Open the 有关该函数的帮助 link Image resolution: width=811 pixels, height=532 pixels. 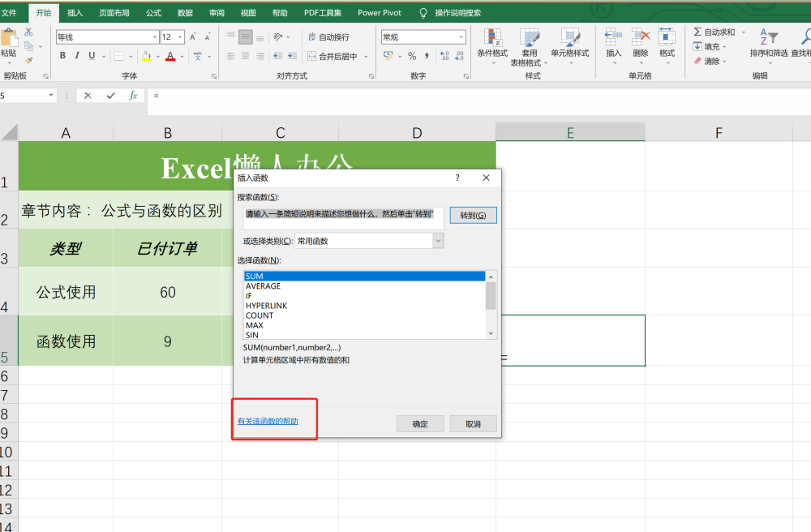(x=268, y=421)
